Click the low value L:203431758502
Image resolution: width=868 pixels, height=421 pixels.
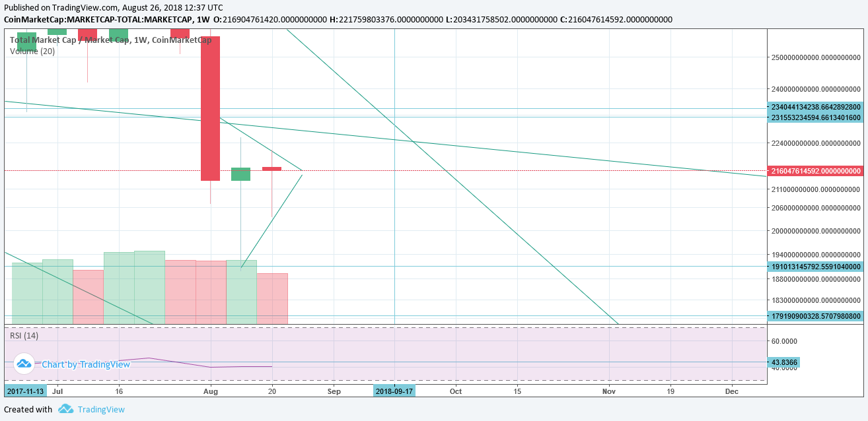tap(501, 19)
